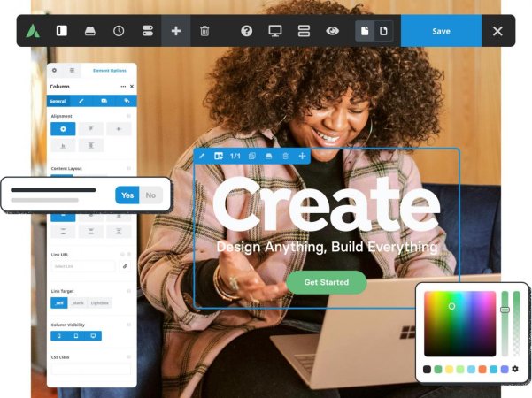
Task: Click the gear tab in the sidebar header
Action: (54, 70)
